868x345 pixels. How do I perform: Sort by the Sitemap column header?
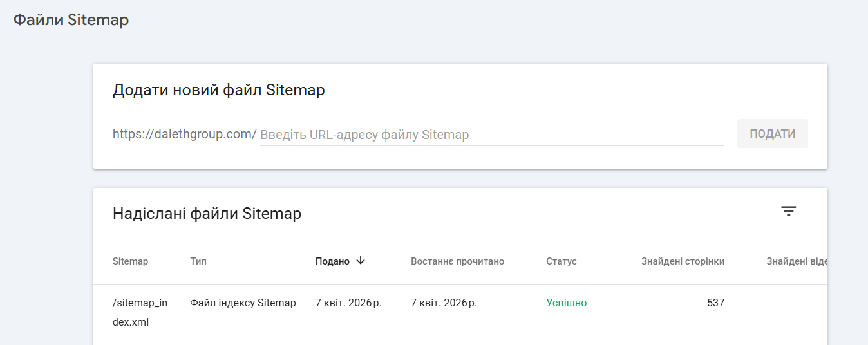click(x=130, y=261)
